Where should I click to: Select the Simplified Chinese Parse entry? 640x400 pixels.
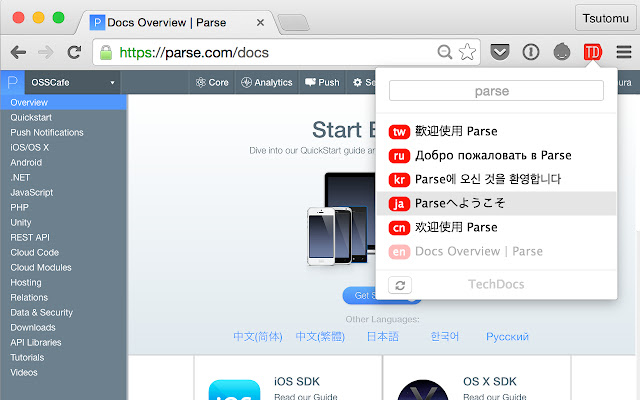point(496,227)
